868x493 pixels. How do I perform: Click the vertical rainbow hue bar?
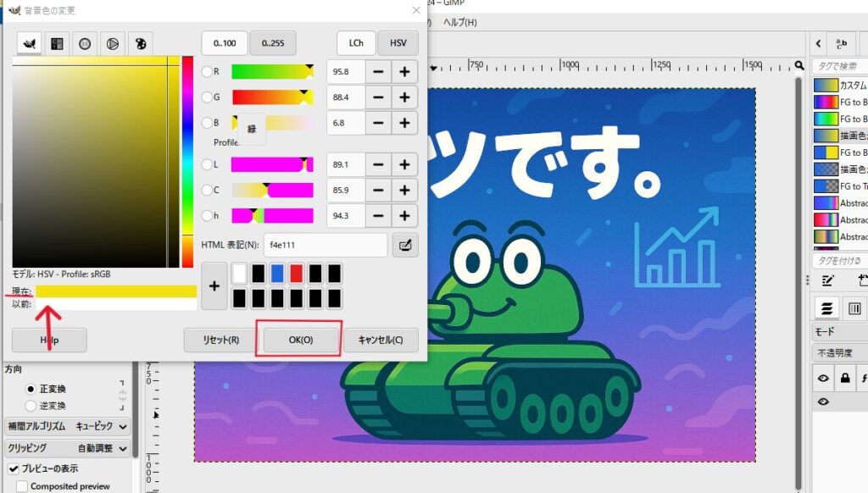click(187, 162)
